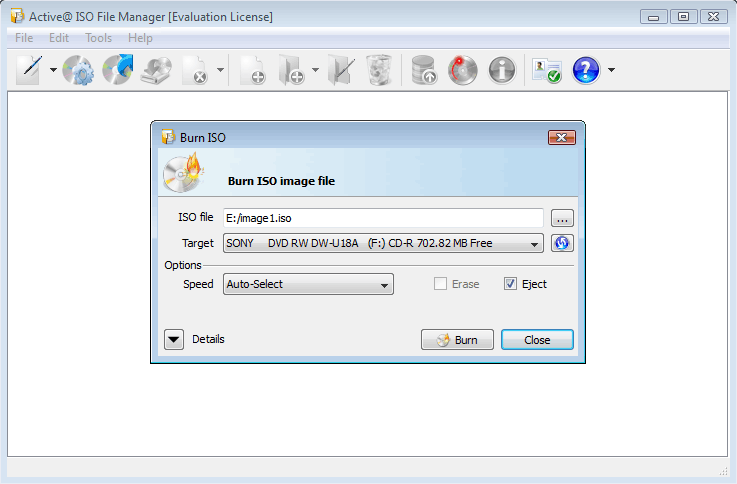Screen dimensions: 737x484
Task: Click the Erase checkbox
Action: pyautogui.click(x=440, y=284)
